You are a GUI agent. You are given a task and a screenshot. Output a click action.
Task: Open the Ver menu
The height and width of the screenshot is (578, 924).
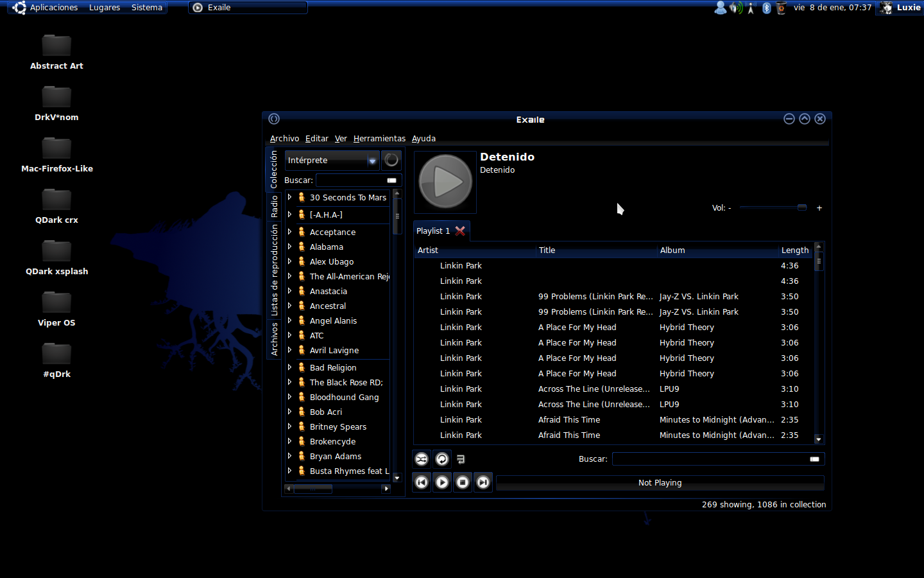341,138
